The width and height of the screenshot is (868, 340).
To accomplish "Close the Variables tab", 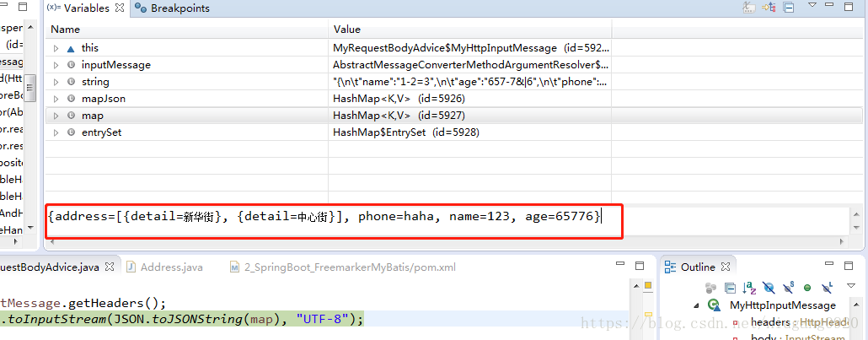I will [x=121, y=8].
